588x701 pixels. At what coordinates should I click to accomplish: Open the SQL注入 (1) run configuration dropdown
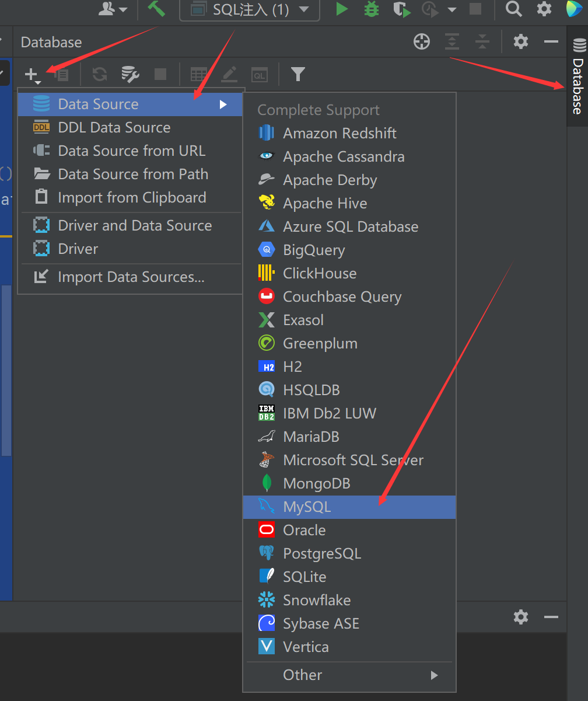point(250,9)
